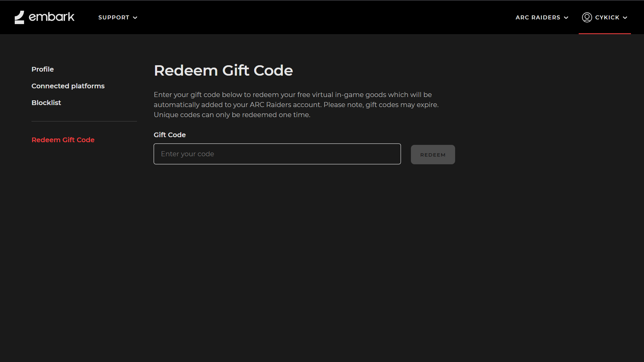This screenshot has width=644, height=362.
Task: Click the sidebar divider line
Action: [84, 121]
